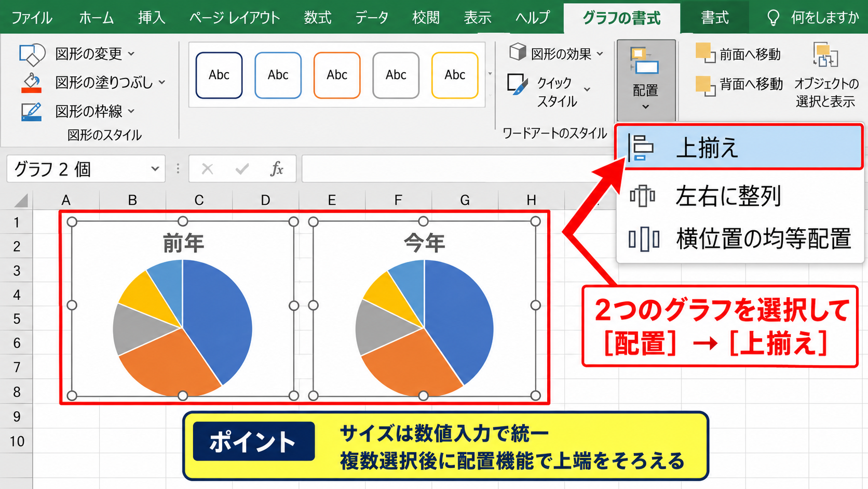
Task: Click the 前面へ移動 icon
Action: tap(705, 53)
